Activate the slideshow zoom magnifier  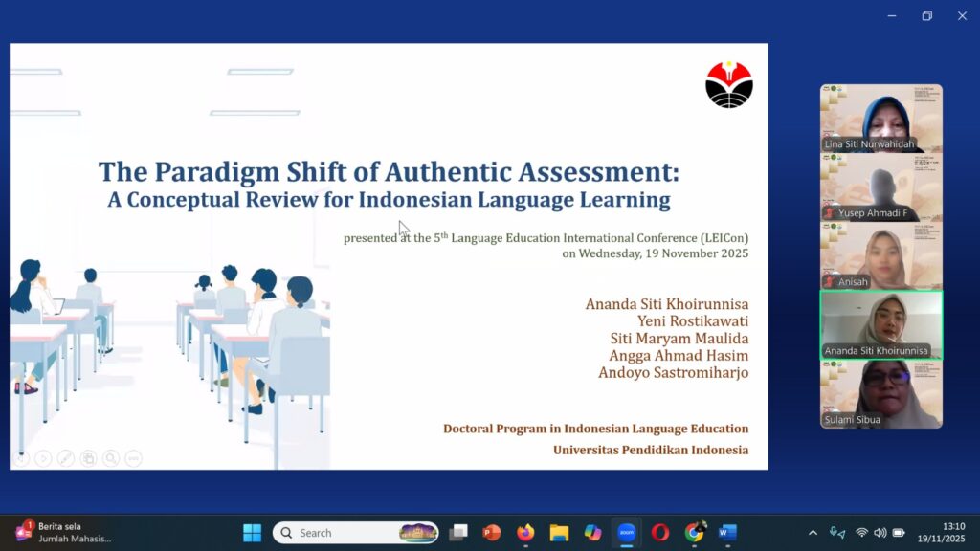pyautogui.click(x=111, y=458)
